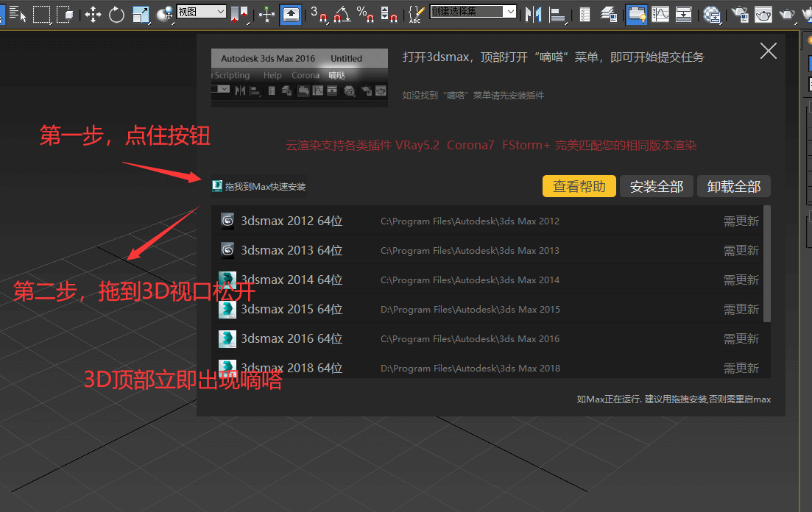Open the 视图 reference coordinate dropdown
Screen dimensions: 812x512
point(202,11)
